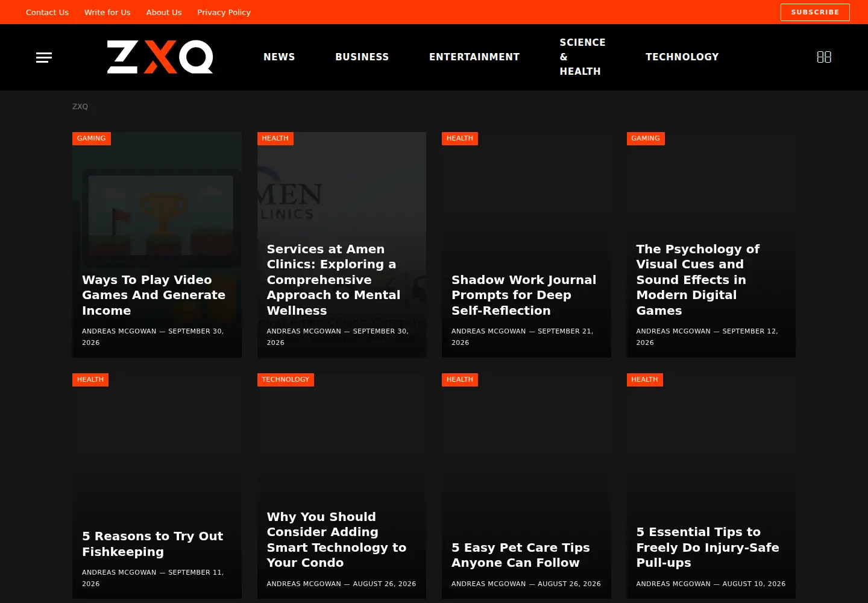
Task: Select the Science & Health menu item
Action: (582, 57)
